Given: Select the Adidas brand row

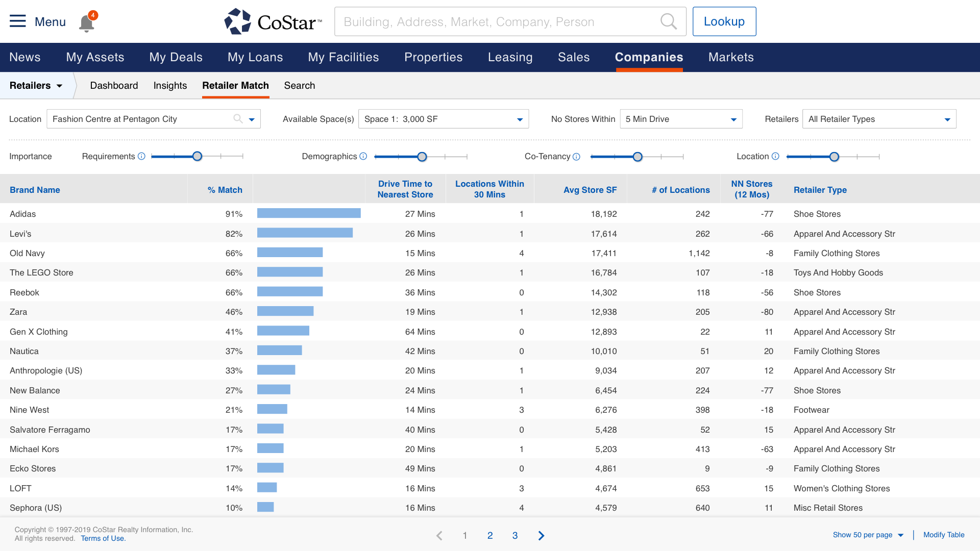Looking at the screenshot, I should pos(490,214).
